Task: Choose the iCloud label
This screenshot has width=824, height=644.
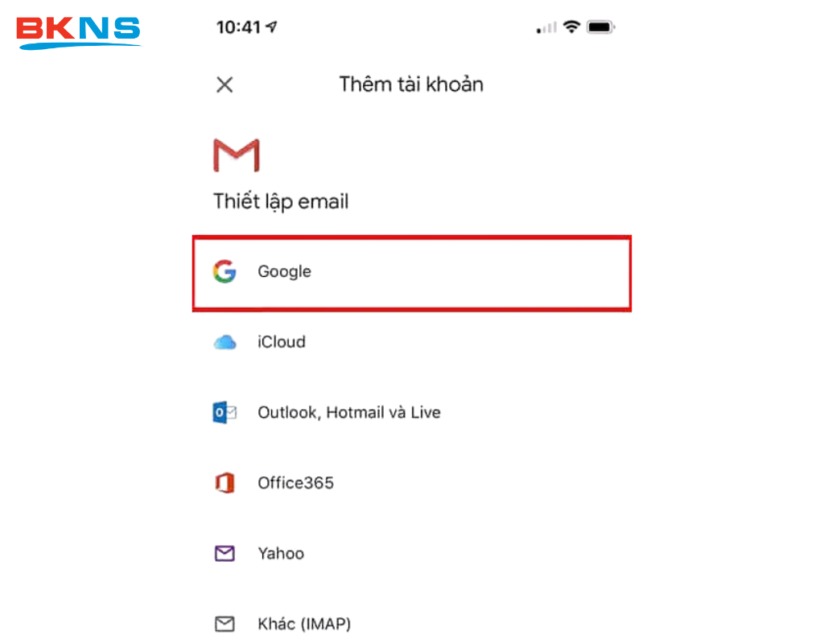Action: [x=281, y=342]
